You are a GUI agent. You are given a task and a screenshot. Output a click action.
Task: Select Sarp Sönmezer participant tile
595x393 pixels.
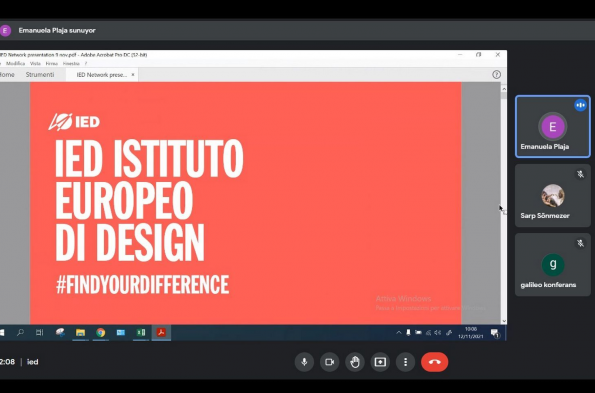pyautogui.click(x=552, y=196)
